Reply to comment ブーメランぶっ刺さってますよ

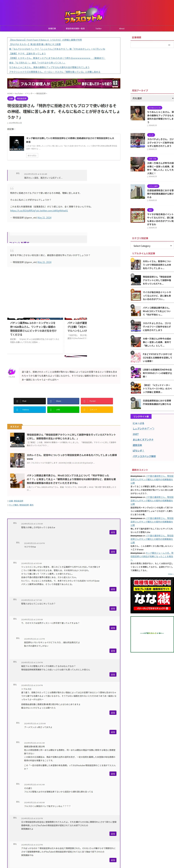[x=113, y=732]
